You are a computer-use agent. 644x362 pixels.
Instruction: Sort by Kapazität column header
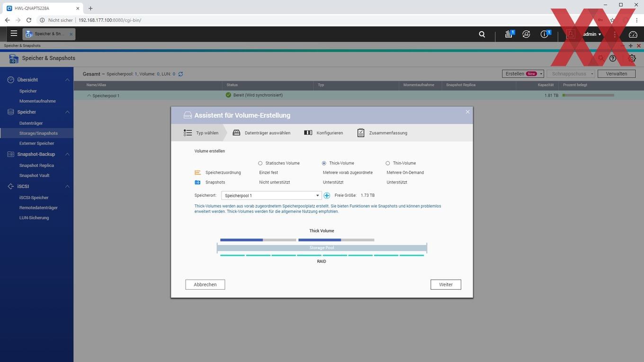pos(546,85)
